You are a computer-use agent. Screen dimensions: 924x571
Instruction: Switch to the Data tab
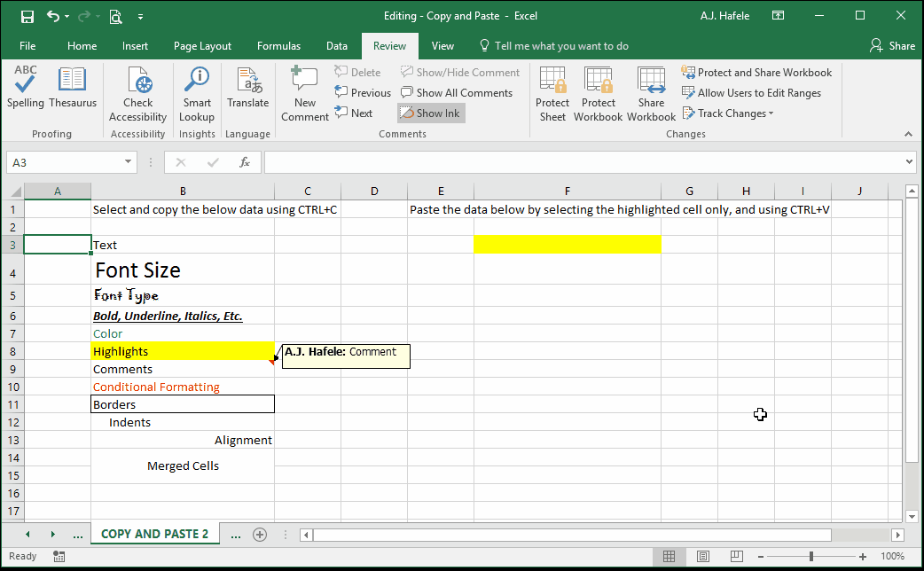(336, 45)
